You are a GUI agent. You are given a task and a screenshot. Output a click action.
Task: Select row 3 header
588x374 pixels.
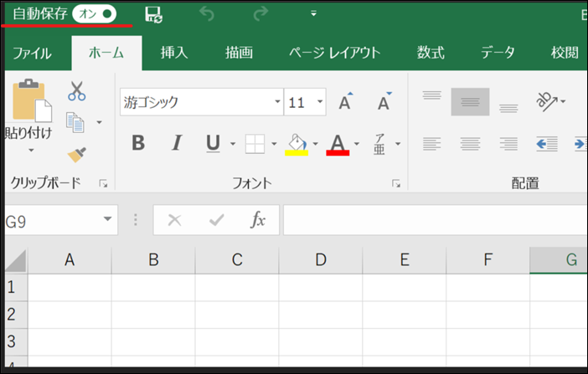pos(16,341)
